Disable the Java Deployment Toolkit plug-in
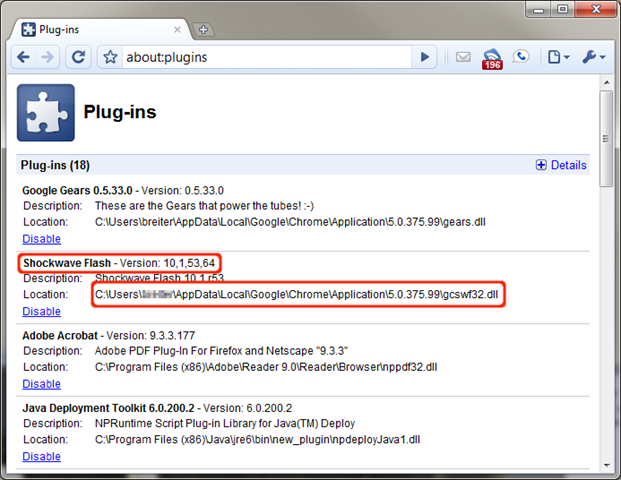 [41, 456]
